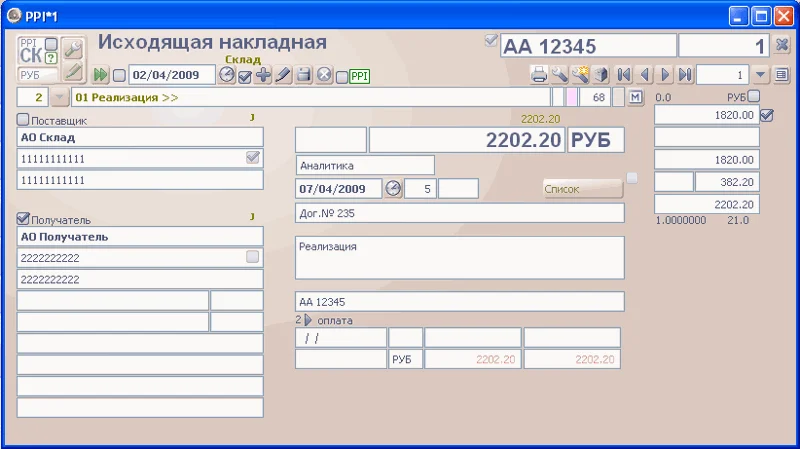Jump to last record arrow
Screen dimensions: 800x449
tap(685, 75)
